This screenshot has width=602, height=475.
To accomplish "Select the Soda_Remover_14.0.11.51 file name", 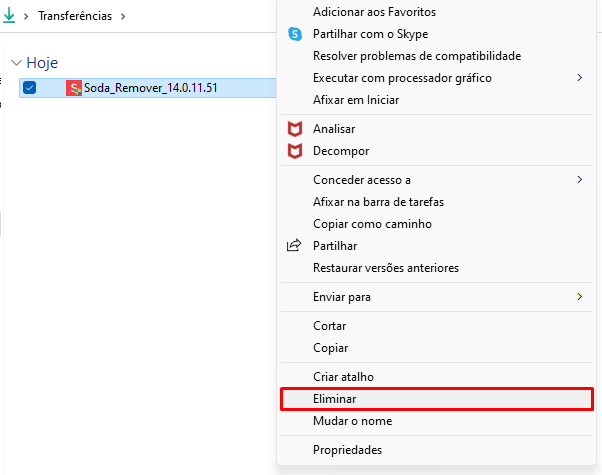I will point(150,88).
